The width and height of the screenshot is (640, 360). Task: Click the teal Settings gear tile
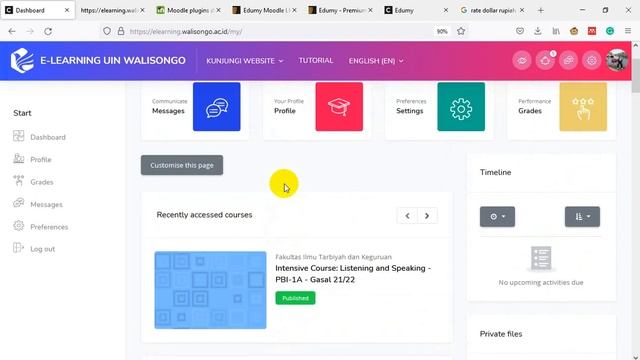[x=461, y=107]
